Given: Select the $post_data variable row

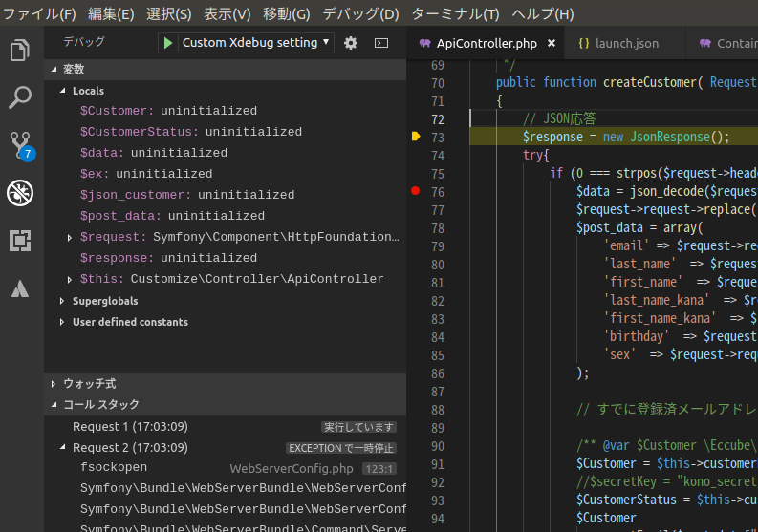Looking at the screenshot, I should pyautogui.click(x=226, y=216).
